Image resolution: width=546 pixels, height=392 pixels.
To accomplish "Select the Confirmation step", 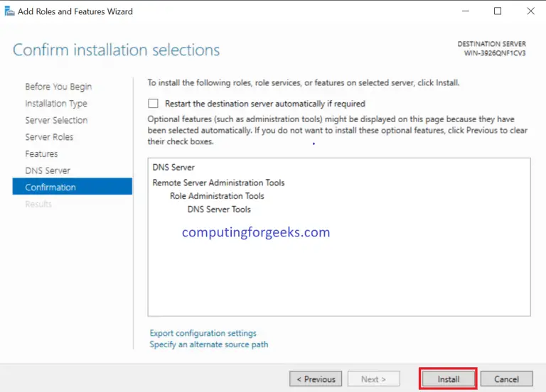I will point(50,187).
